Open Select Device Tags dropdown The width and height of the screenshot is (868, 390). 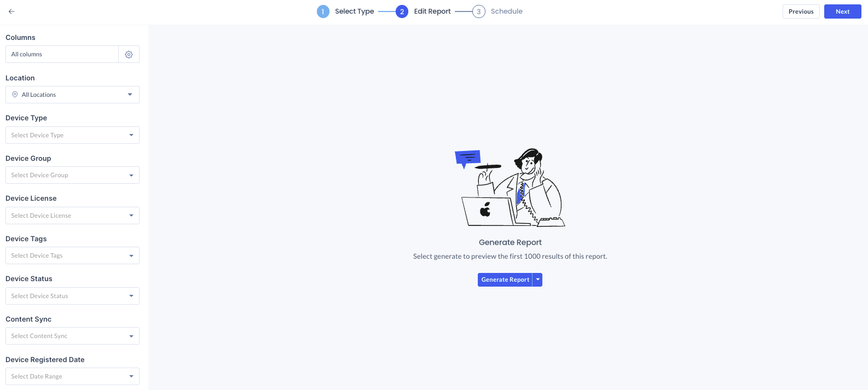(72, 255)
